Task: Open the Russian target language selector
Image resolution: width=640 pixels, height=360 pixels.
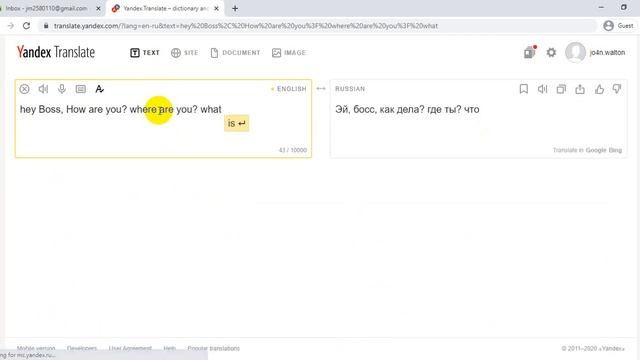Action: 350,89
